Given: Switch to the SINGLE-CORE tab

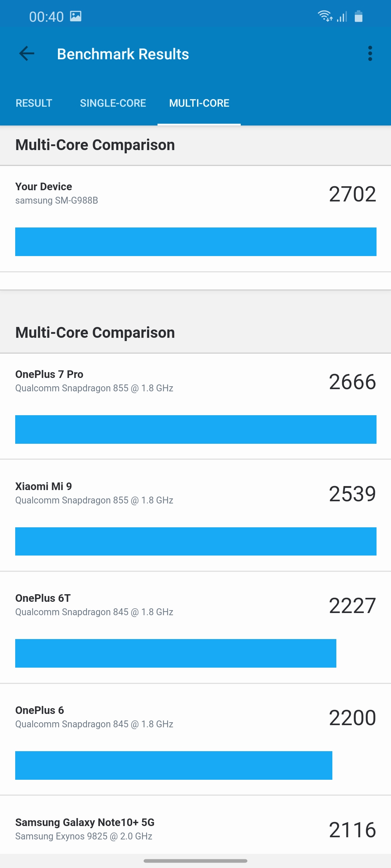Looking at the screenshot, I should tap(113, 103).
